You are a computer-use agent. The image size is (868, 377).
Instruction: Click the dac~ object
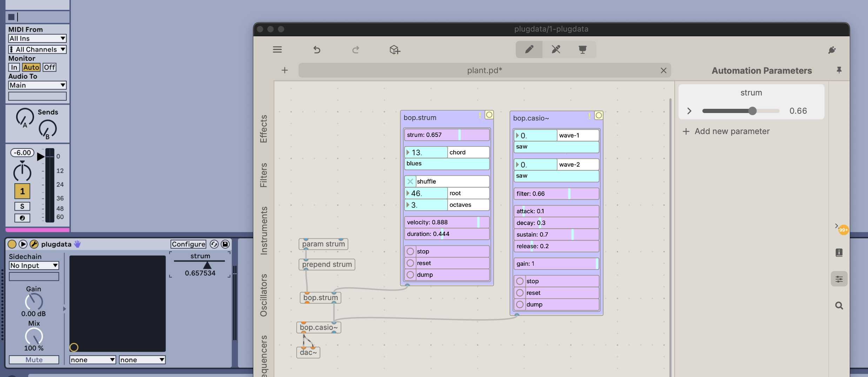tap(308, 352)
